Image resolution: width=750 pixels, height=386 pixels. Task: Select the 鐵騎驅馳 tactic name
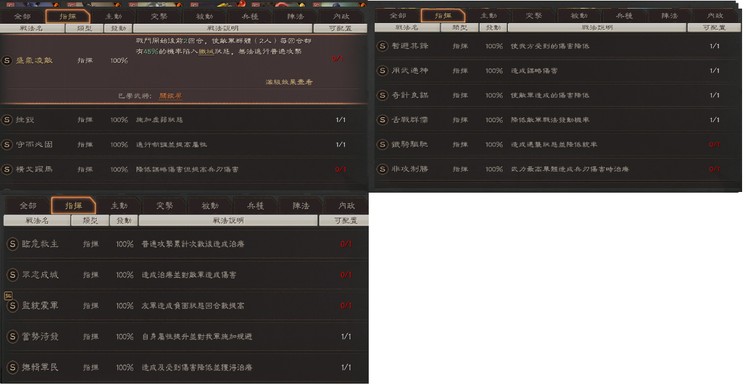pyautogui.click(x=410, y=144)
